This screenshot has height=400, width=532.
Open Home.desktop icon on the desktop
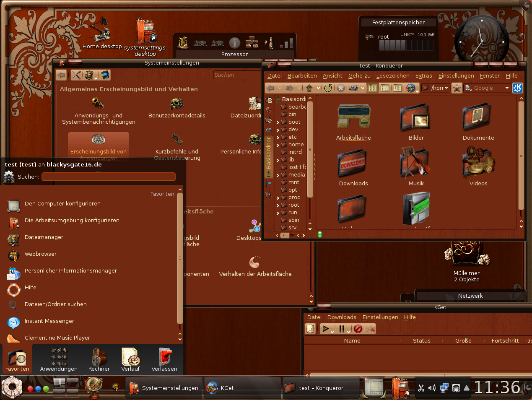tap(102, 34)
